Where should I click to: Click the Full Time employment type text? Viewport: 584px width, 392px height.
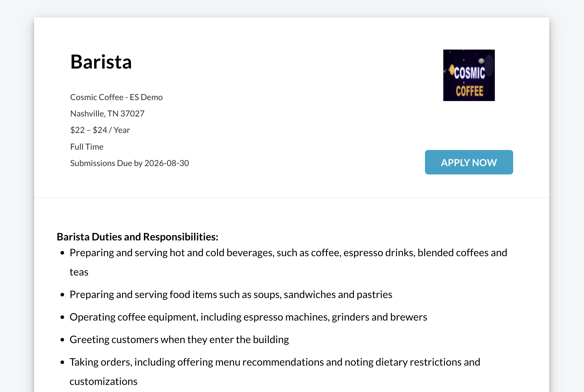(x=87, y=147)
